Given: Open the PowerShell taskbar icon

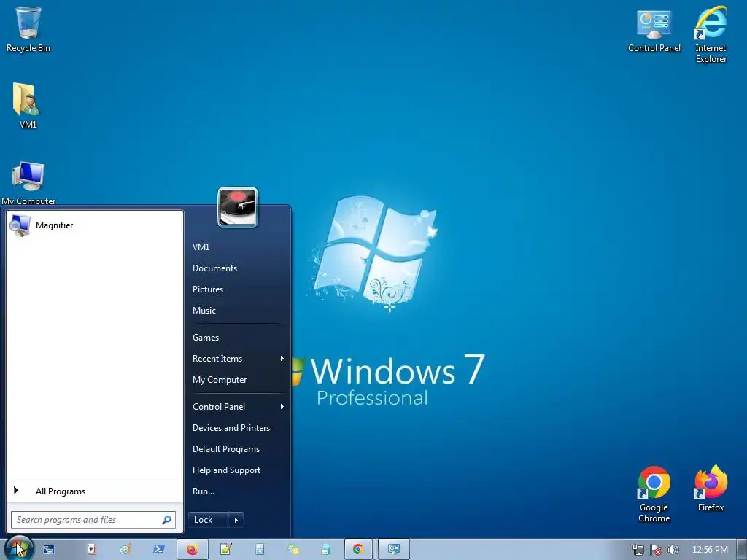Looking at the screenshot, I should click(x=158, y=550).
